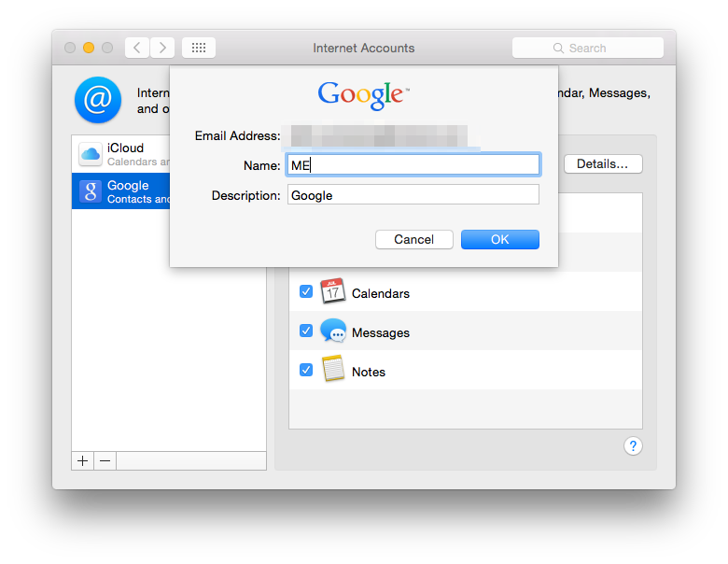
Task: Click the Google logo in dialog
Action: coord(364,95)
